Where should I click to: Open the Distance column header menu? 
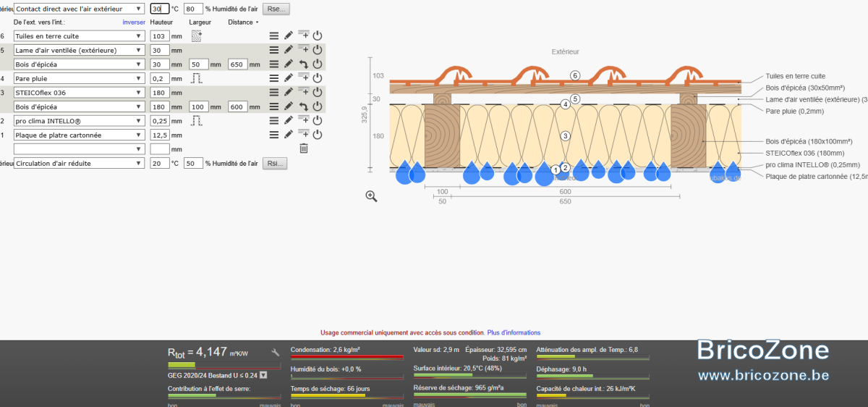[x=243, y=22]
